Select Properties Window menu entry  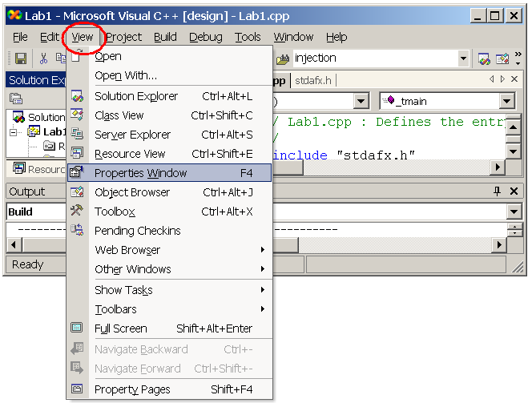click(x=170, y=173)
